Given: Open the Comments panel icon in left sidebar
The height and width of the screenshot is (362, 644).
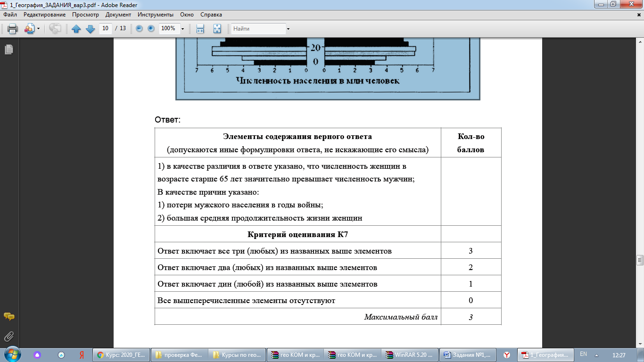Looking at the screenshot, I should coord(8,317).
